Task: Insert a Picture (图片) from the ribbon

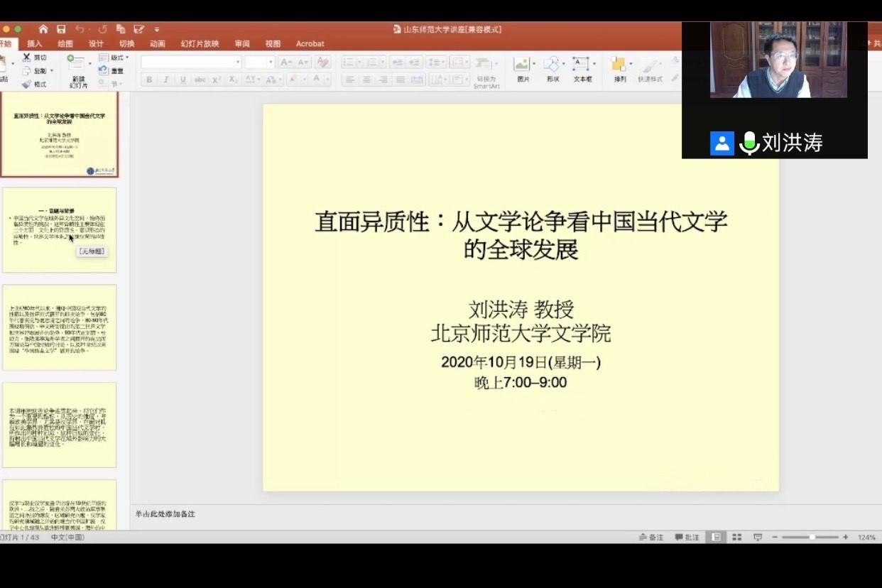Action: point(521,64)
